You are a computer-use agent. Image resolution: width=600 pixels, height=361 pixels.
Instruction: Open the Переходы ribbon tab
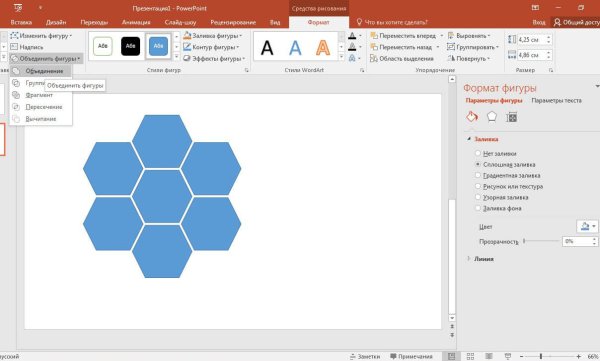coord(94,22)
